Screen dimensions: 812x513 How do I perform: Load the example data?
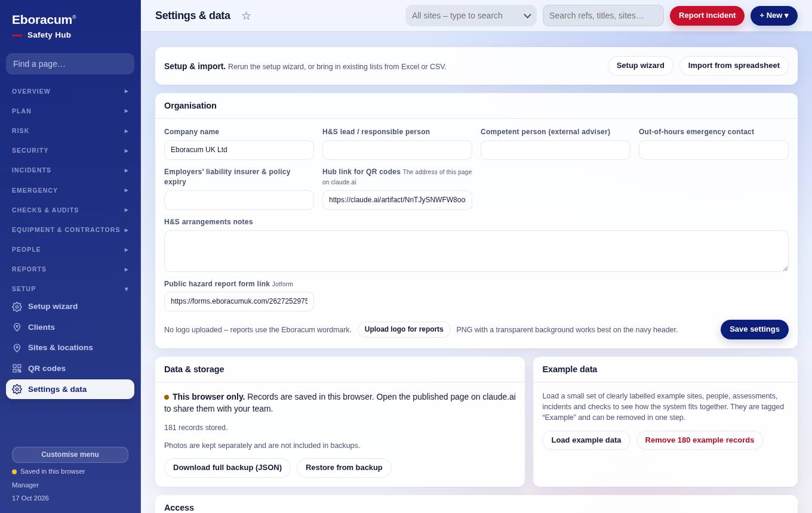coord(586,440)
